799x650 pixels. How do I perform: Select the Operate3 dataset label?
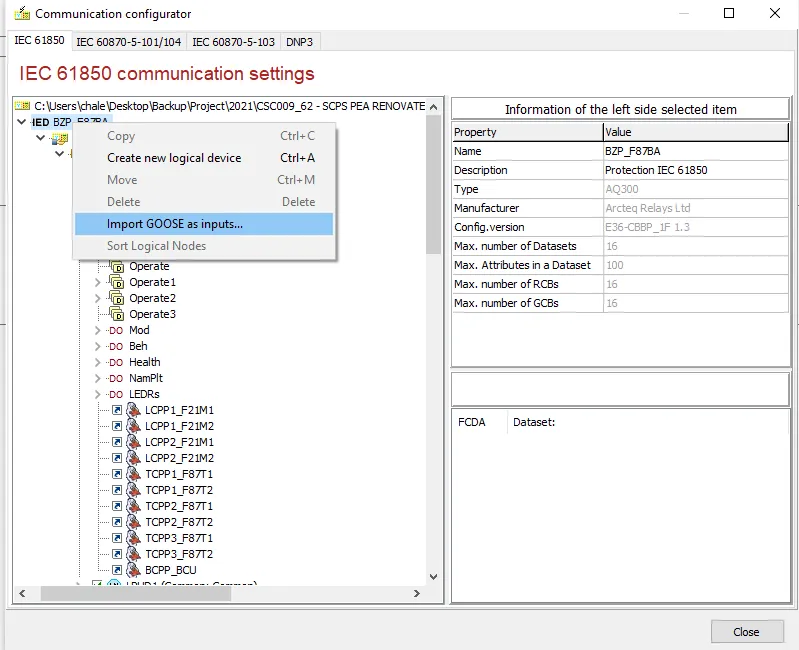152,314
